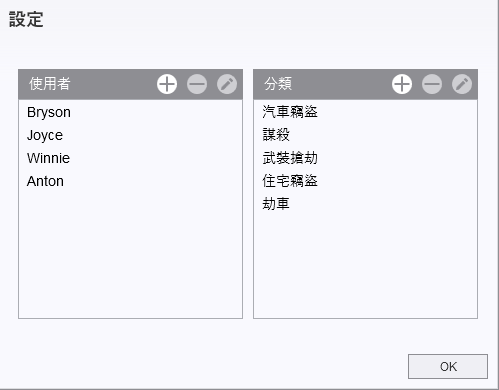This screenshot has height=390, width=499.
Task: Select user Winnie
Action: (130, 158)
